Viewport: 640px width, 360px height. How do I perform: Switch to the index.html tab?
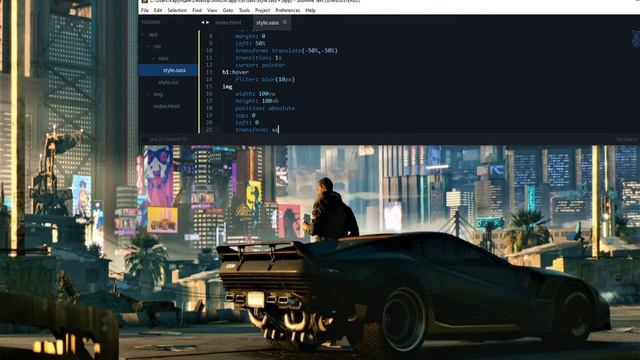228,22
